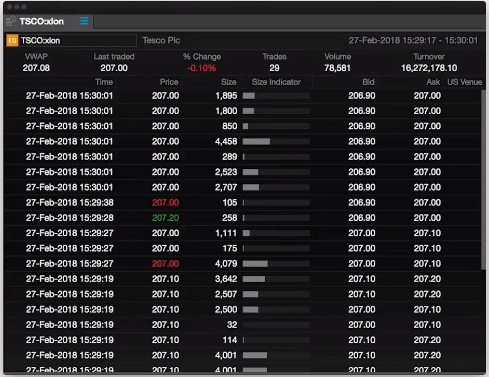
Task: Click the size indicator bar for size 4,079
Action: click(276, 264)
